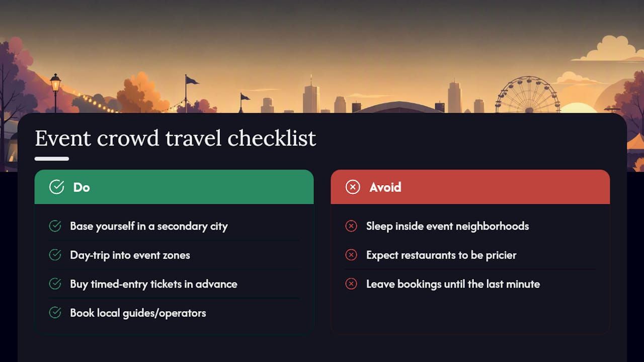This screenshot has height=362, width=644.
Task: Click the X icon beside 'Expect restaurants to be pricier'
Action: tap(351, 255)
